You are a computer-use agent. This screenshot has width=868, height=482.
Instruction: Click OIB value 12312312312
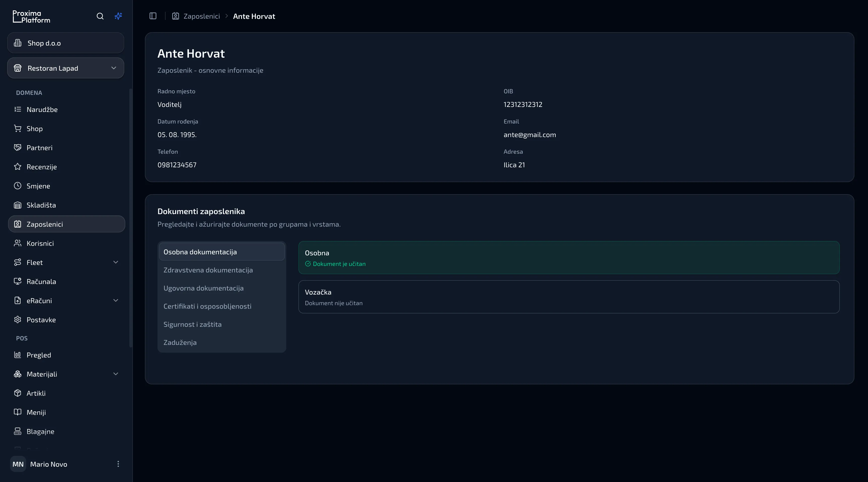(523, 104)
